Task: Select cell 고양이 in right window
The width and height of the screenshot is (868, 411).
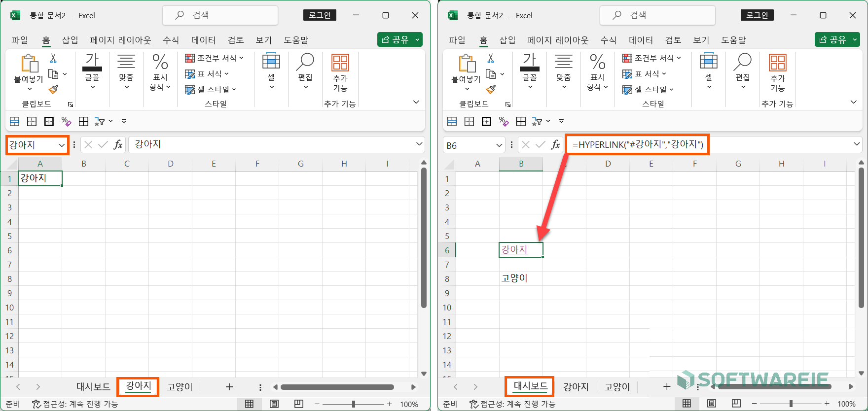Action: 521,278
